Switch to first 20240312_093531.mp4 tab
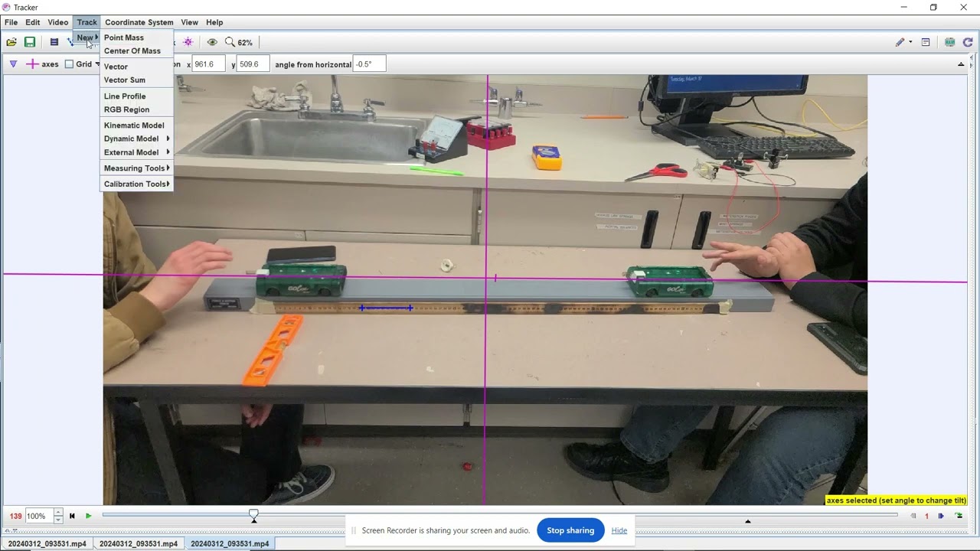The height and width of the screenshot is (551, 980). tap(47, 543)
